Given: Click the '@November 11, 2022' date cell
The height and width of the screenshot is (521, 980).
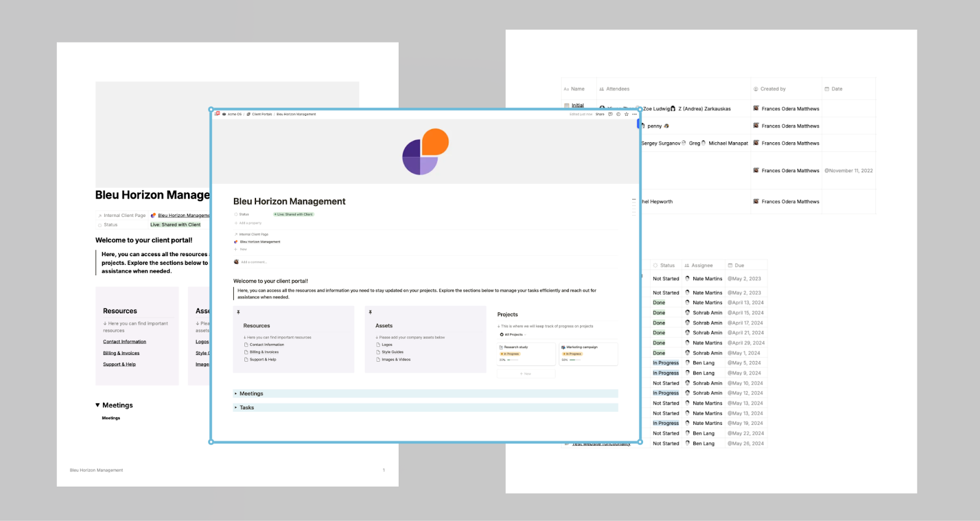Looking at the screenshot, I should (849, 170).
